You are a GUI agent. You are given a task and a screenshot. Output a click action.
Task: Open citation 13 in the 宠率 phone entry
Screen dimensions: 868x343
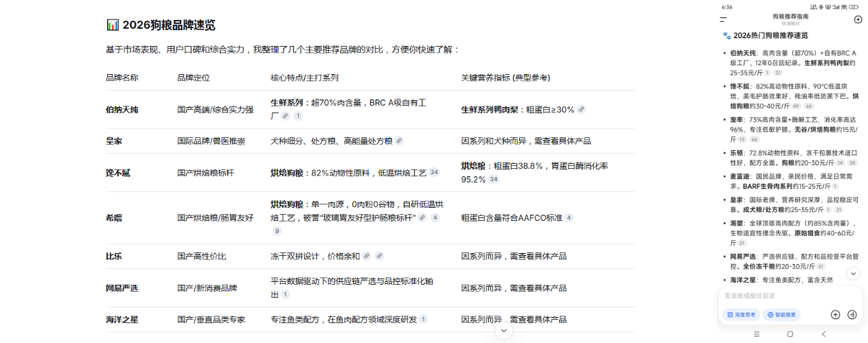point(742,139)
